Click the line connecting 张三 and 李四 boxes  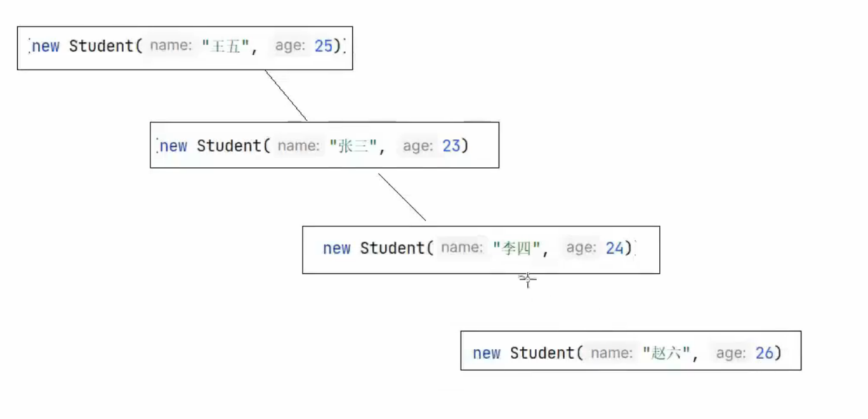coord(402,197)
